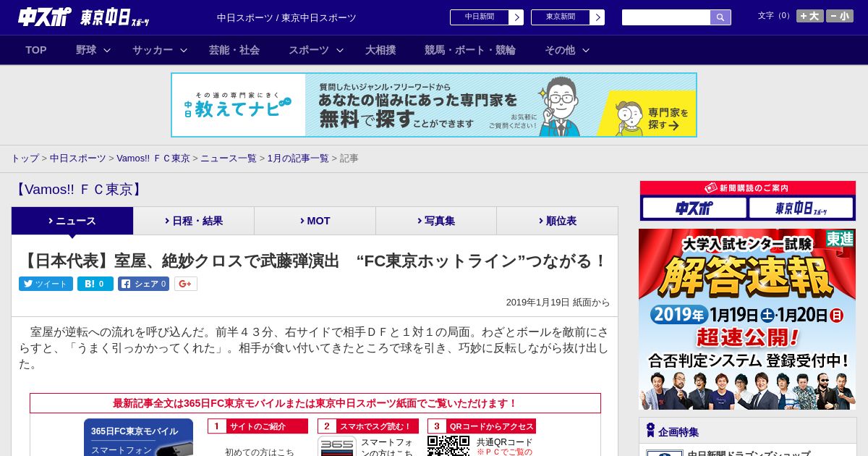Select the MOT tab
The width and height of the screenshot is (868, 456).
click(315, 221)
